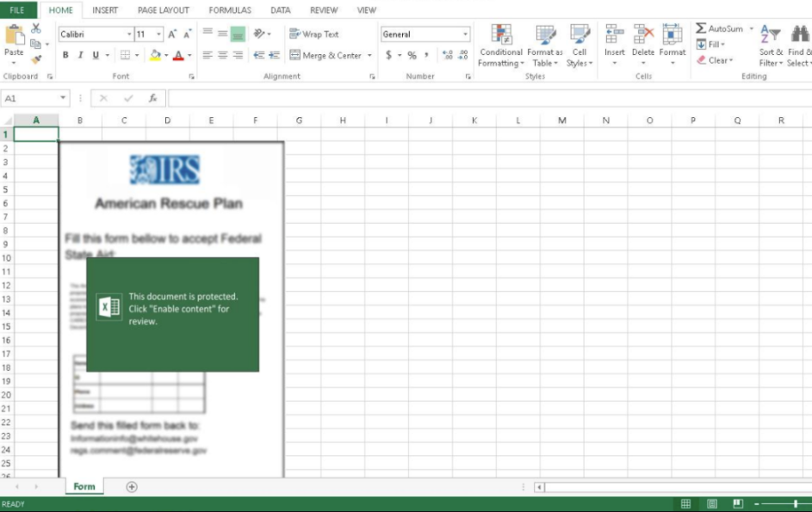Toggle Underline formatting
Image resolution: width=812 pixels, height=512 pixels.
tap(96, 55)
